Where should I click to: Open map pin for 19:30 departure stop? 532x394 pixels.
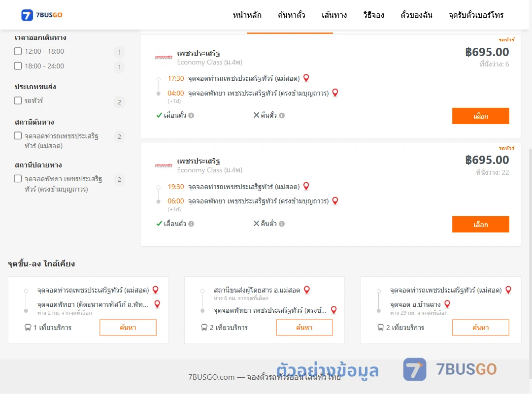point(306,186)
